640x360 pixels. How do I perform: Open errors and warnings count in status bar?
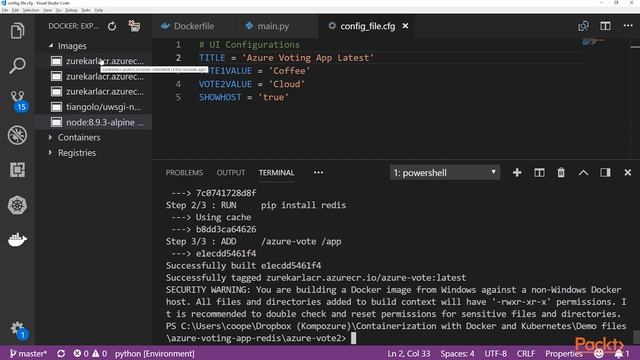(x=90, y=353)
